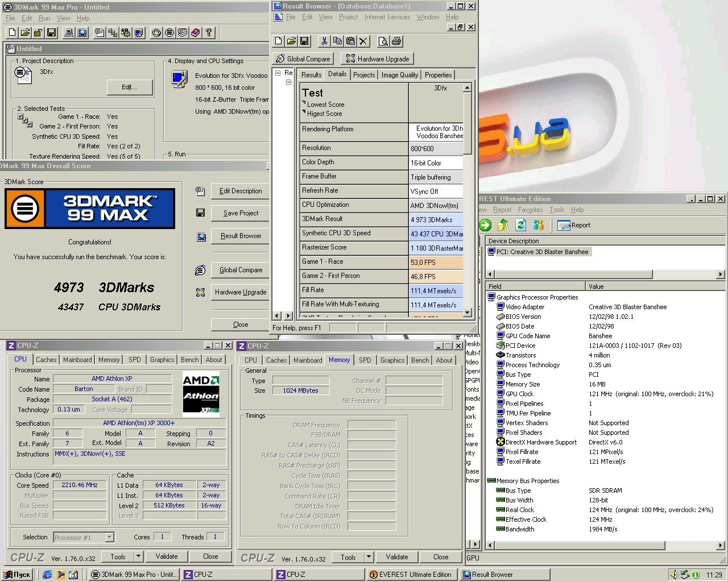Image resolution: width=728 pixels, height=582 pixels.
Task: Click GPU Clock row in EVEREST
Action: coord(605,394)
